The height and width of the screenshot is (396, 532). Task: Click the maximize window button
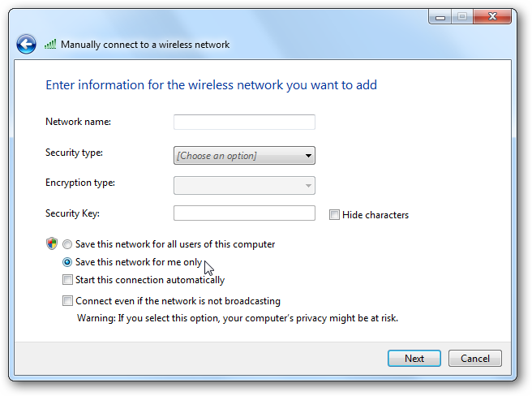tap(461, 17)
